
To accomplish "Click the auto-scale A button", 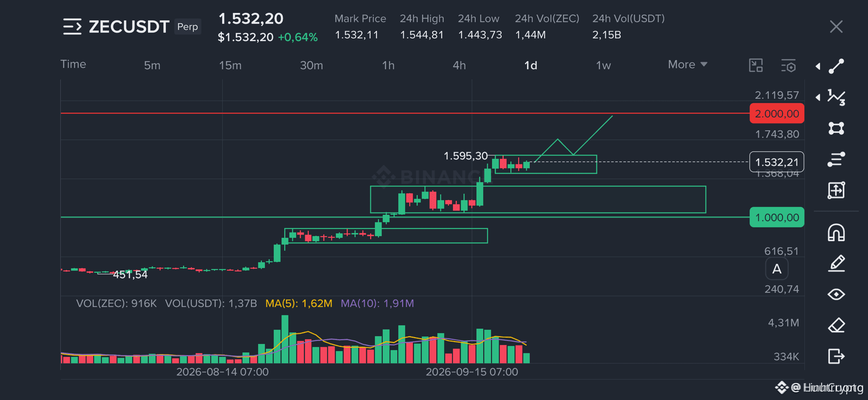I will click(777, 269).
